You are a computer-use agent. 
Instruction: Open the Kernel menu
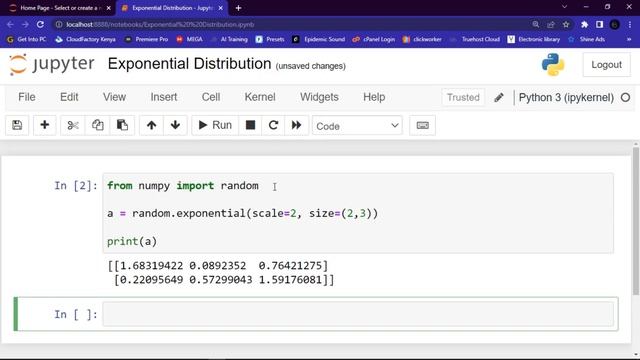260,97
